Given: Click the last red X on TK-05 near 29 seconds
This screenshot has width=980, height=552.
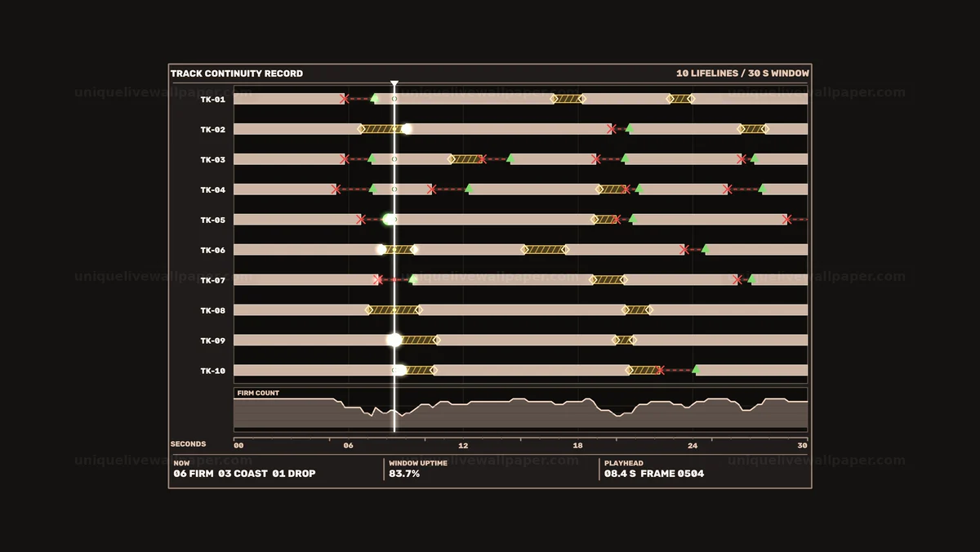Looking at the screenshot, I should coord(786,220).
